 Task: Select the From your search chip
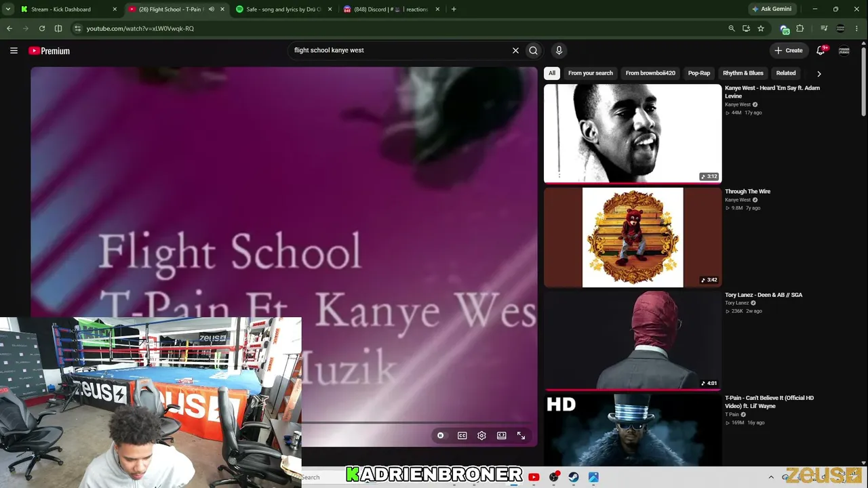[x=591, y=73]
